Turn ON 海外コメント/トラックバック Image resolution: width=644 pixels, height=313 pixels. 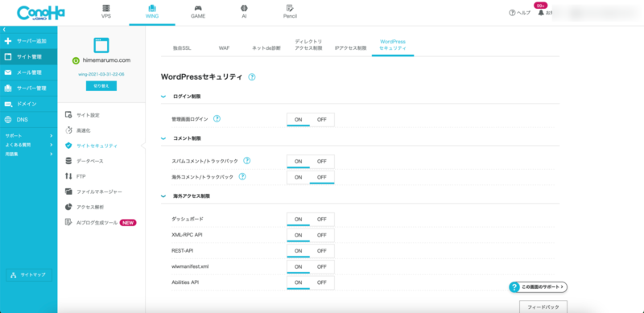(299, 178)
